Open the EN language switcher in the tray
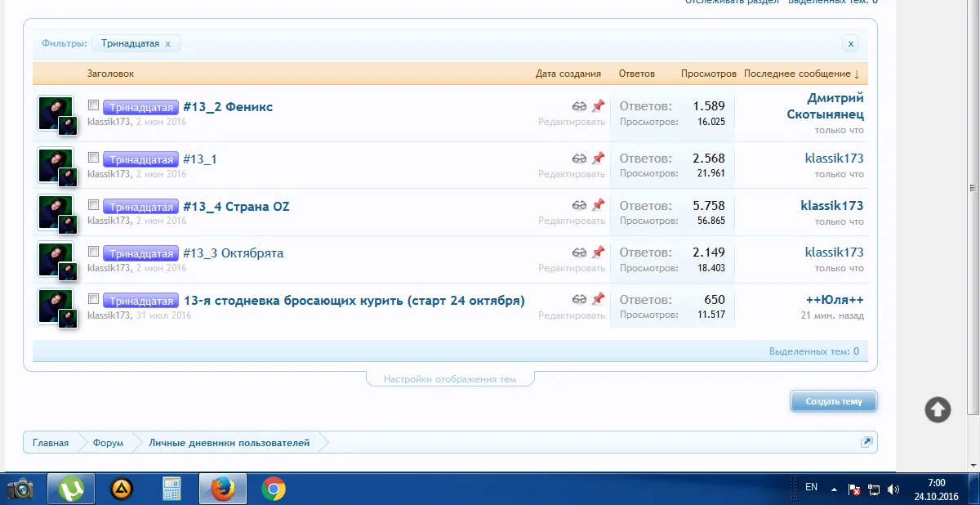Screen dimensions: 980x505 811,486
